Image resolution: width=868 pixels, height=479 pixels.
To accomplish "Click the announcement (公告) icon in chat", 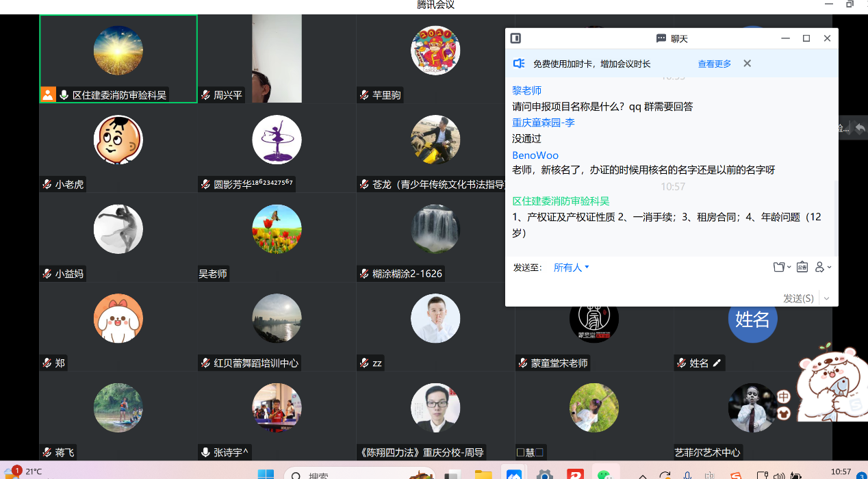I will tap(802, 268).
